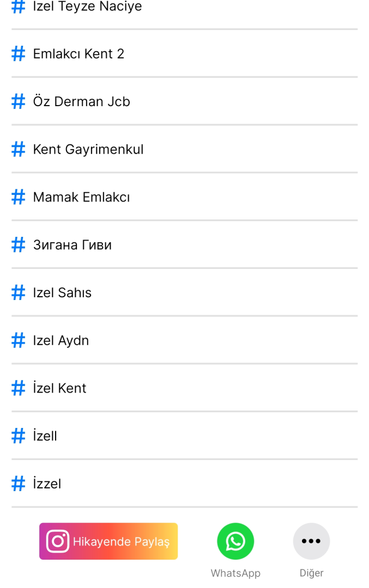The image size is (369, 588).
Task: Tap the WhatsApp text label
Action: pos(235,573)
